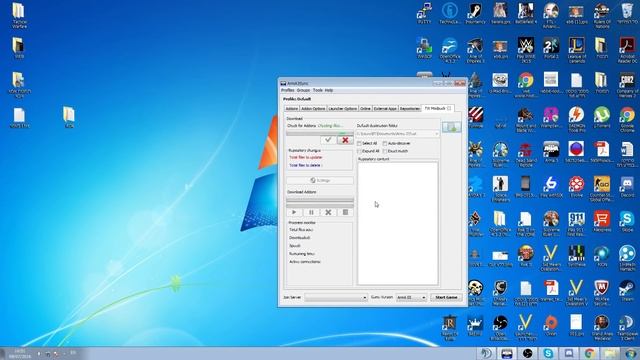Screen dimensions: 640x360
Task: Switch to the Addons tab
Action: [x=291, y=109]
